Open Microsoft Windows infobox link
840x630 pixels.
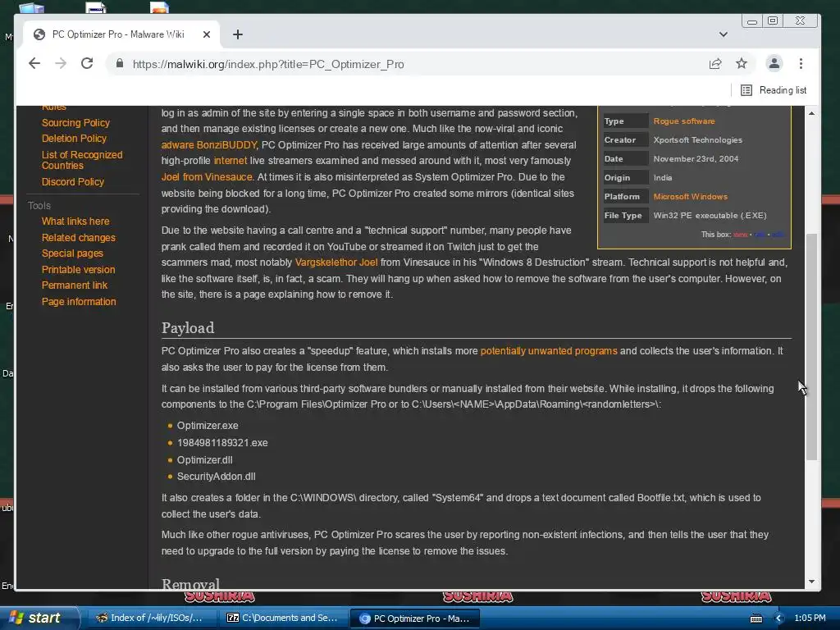[690, 197]
